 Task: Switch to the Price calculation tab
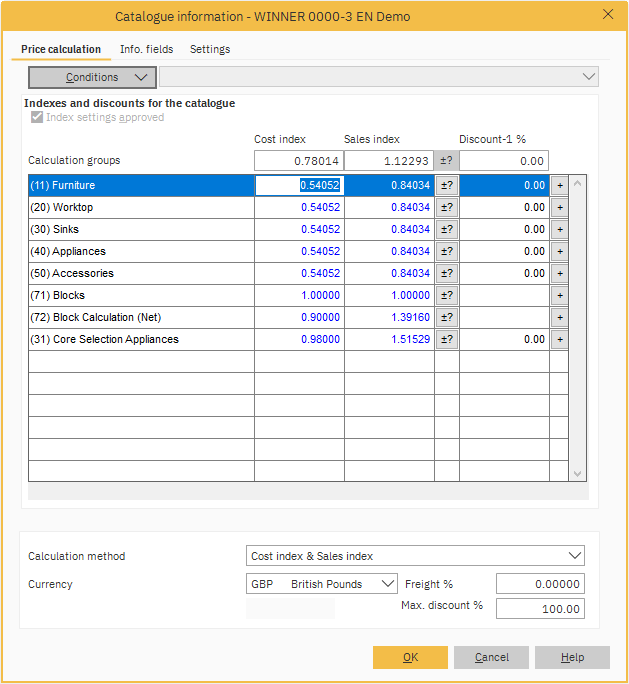click(x=61, y=49)
